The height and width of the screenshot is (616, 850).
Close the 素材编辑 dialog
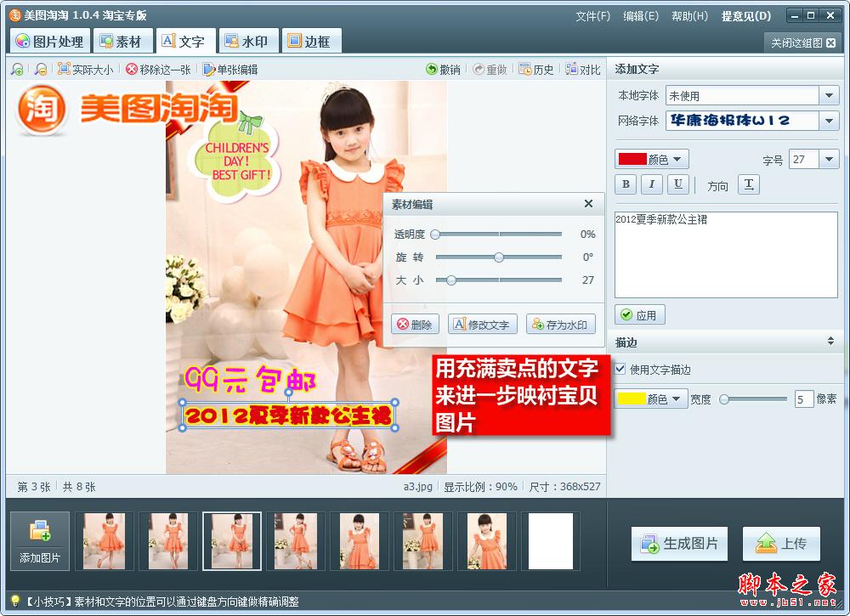[588, 204]
